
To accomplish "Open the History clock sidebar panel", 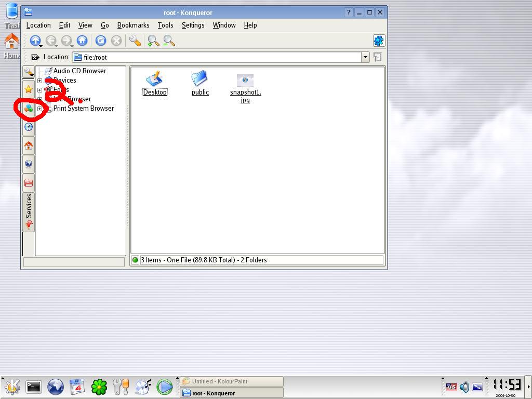I will tap(29, 127).
